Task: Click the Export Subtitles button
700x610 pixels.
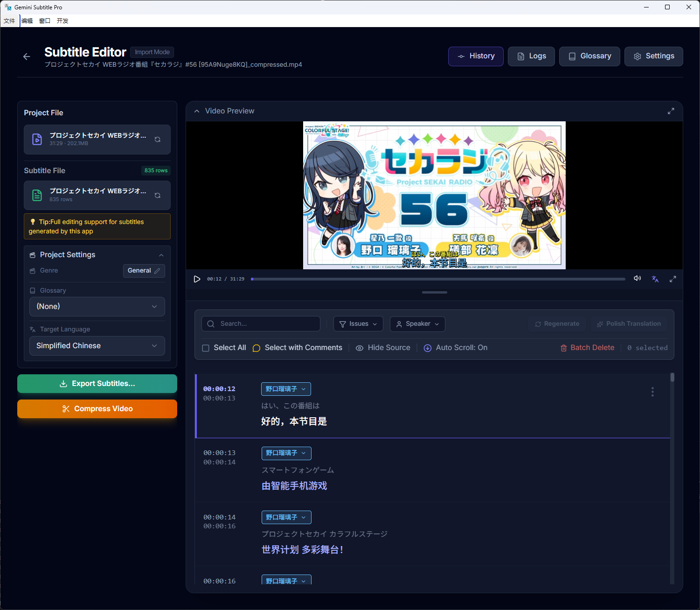Action: 97,383
